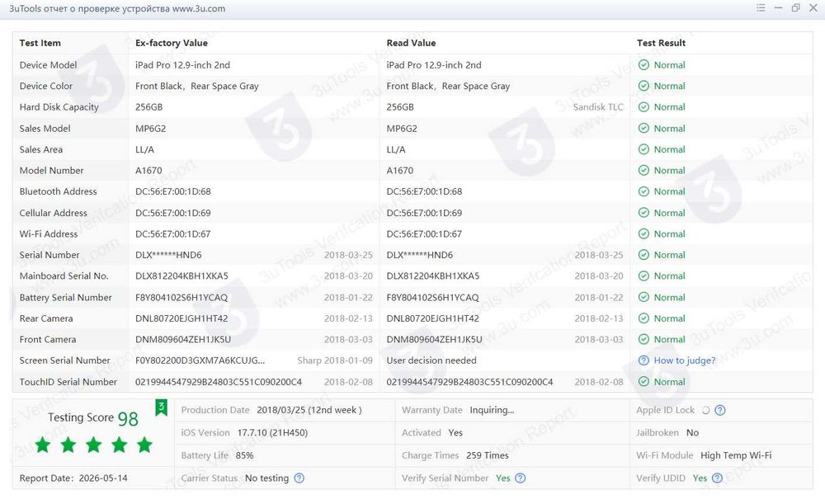Click the question icon before How to judge
Image resolution: width=825 pixels, height=504 pixels.
643,360
